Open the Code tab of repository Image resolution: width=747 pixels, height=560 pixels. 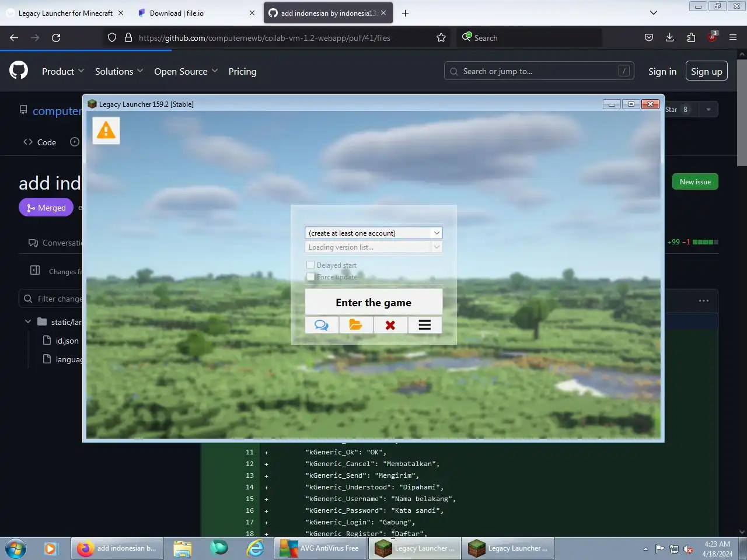[40, 142]
